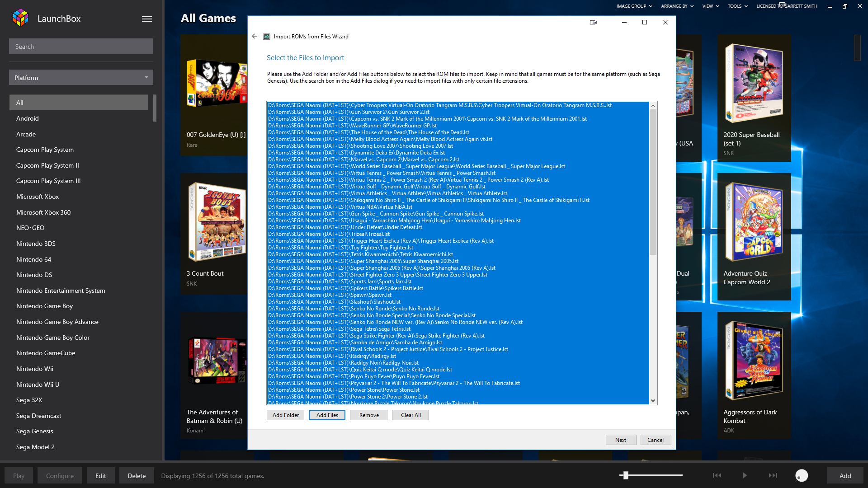Expand the Image Group dropdown menu
The height and width of the screenshot is (488, 868).
click(x=634, y=6)
